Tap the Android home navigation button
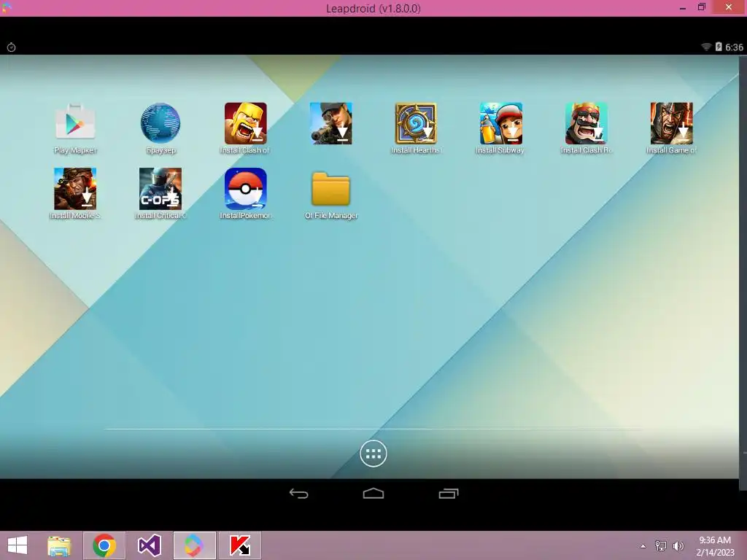Viewport: 747px width, 560px height. click(373, 494)
